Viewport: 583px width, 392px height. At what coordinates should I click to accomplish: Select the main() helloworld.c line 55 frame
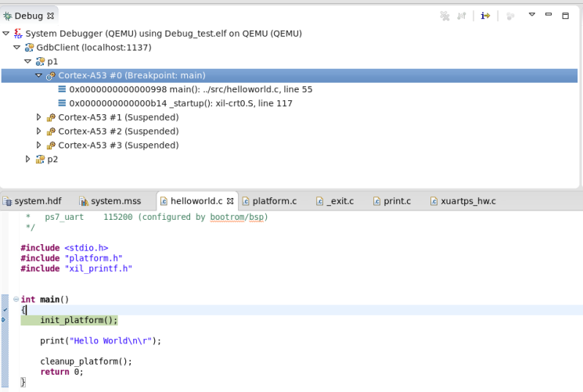click(191, 89)
